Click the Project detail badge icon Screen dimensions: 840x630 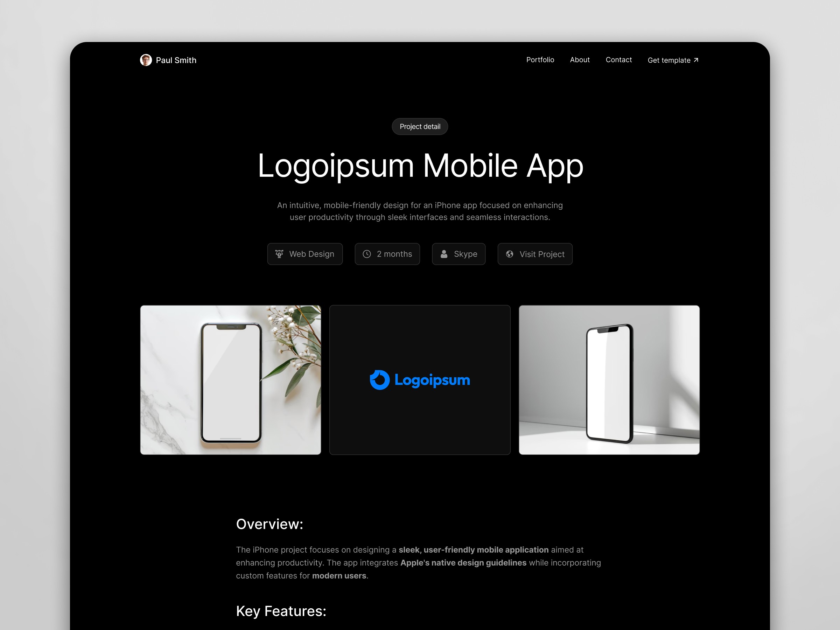(420, 126)
